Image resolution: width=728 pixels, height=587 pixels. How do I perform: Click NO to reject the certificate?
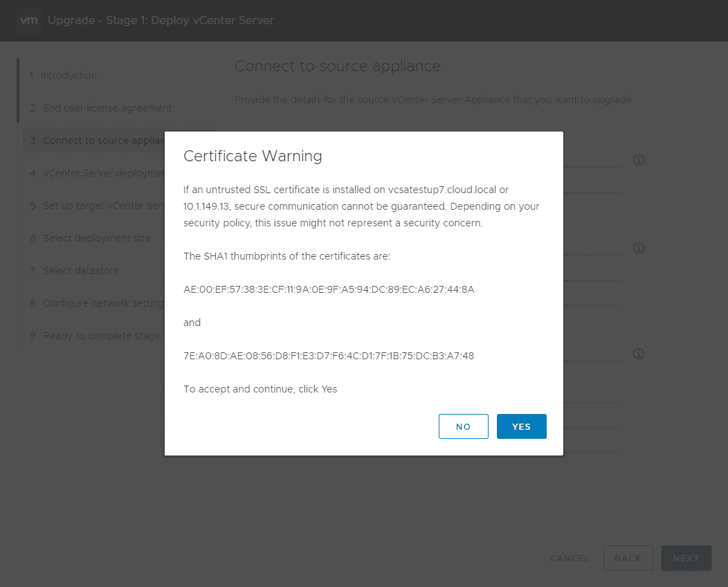pos(463,426)
